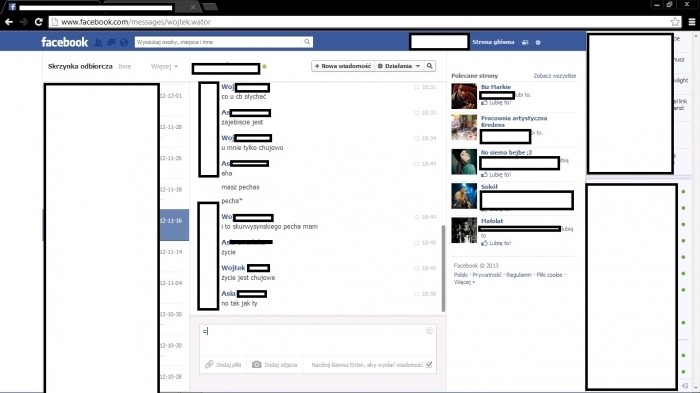Click the Nowa wiadomość button
Screen dimensions: 700x393
click(343, 66)
